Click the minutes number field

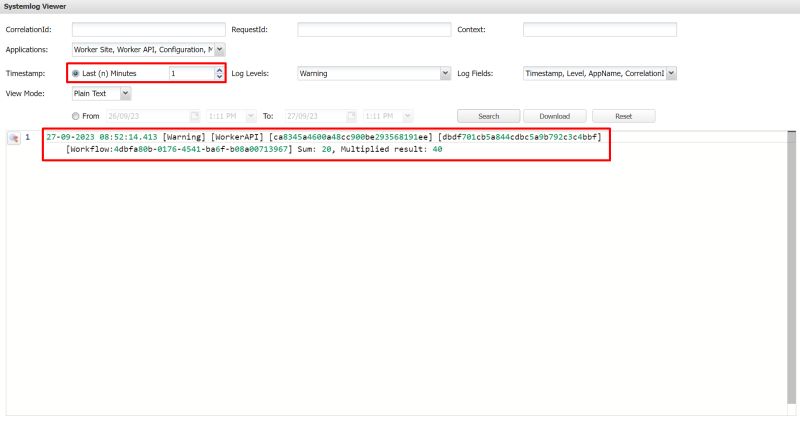(x=192, y=73)
